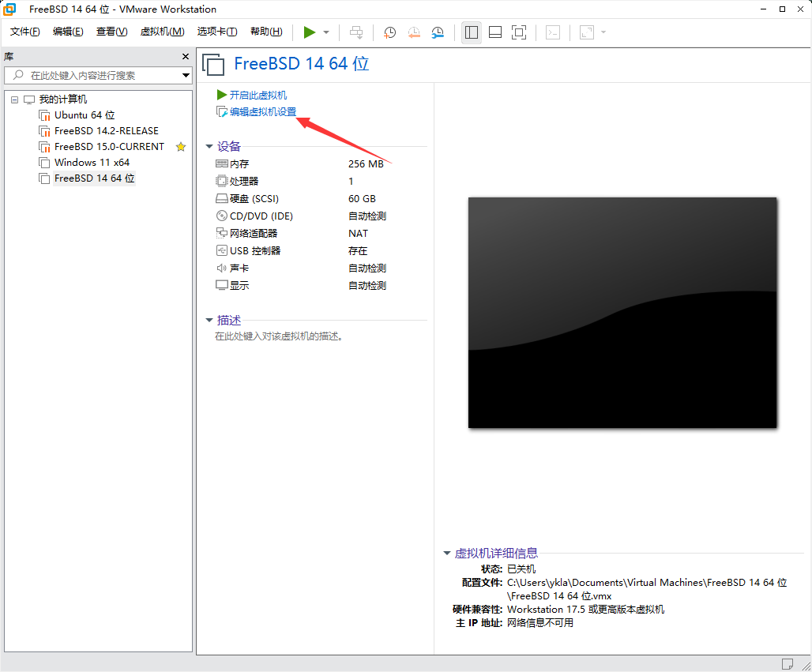Open the stretch display dropdown arrow
This screenshot has width=812, height=672.
click(x=603, y=32)
